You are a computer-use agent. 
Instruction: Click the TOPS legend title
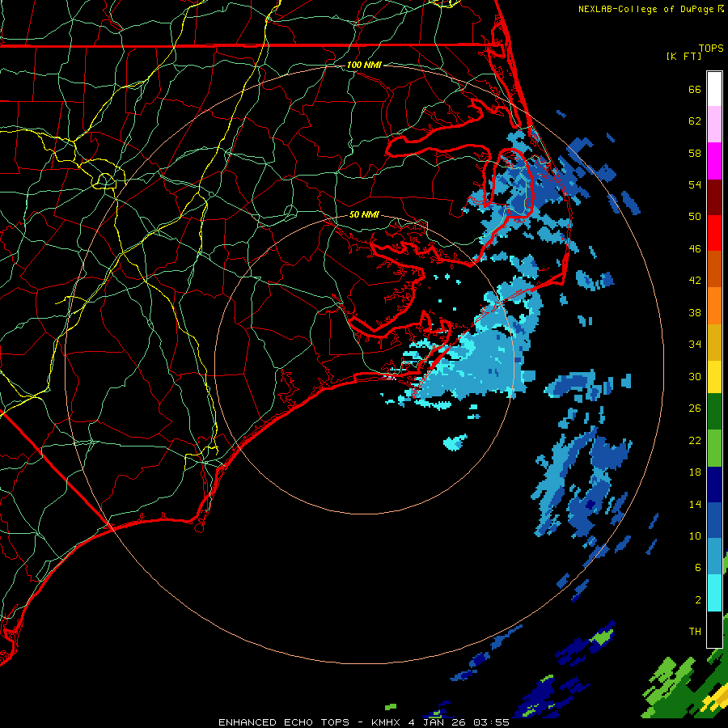pyautogui.click(x=711, y=48)
